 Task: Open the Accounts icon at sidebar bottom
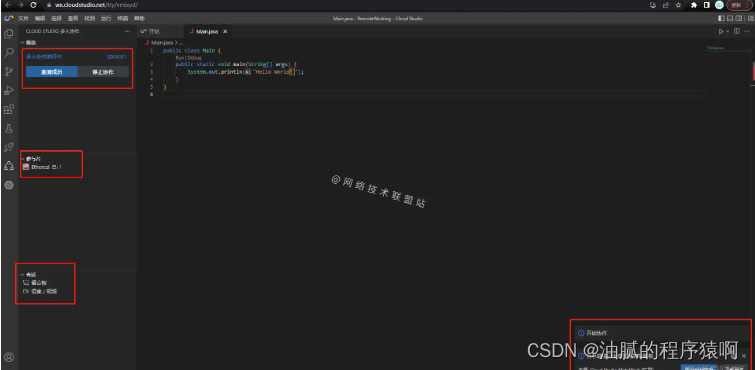pyautogui.click(x=9, y=357)
